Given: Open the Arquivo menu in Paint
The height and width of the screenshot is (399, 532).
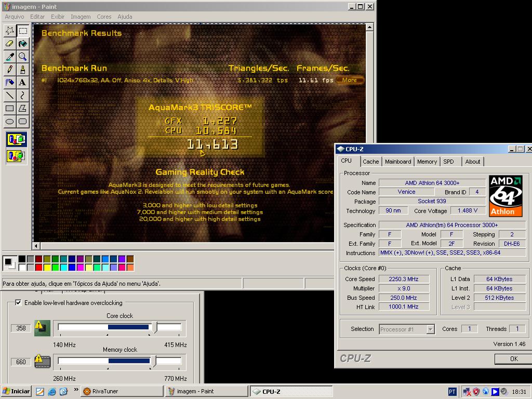Looking at the screenshot, I should click(14, 17).
